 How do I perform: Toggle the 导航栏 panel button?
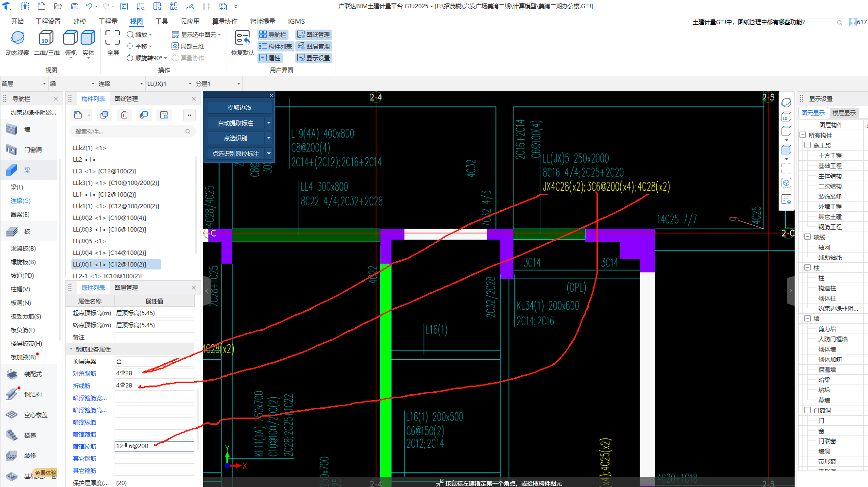(273, 34)
